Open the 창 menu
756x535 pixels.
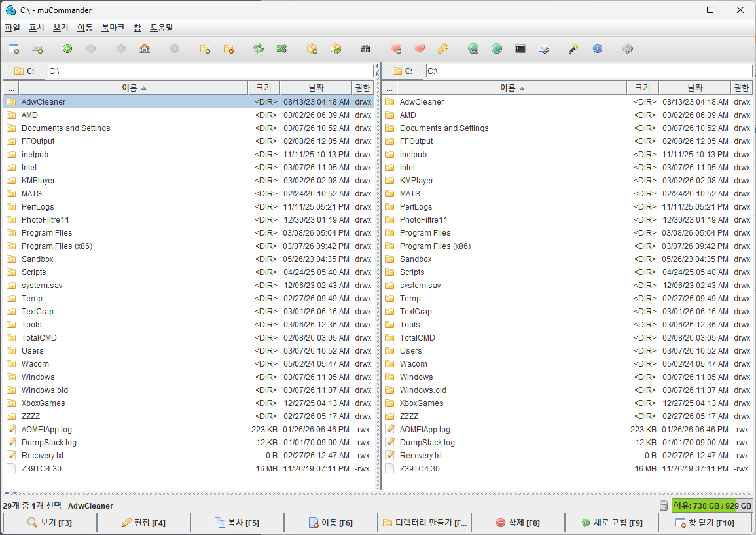point(137,28)
